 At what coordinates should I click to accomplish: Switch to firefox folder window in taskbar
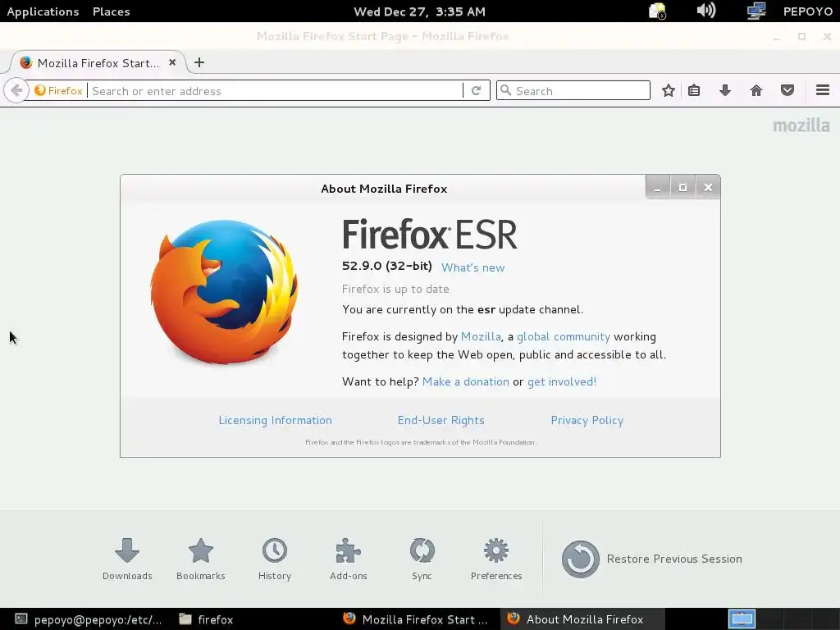pyautogui.click(x=206, y=619)
